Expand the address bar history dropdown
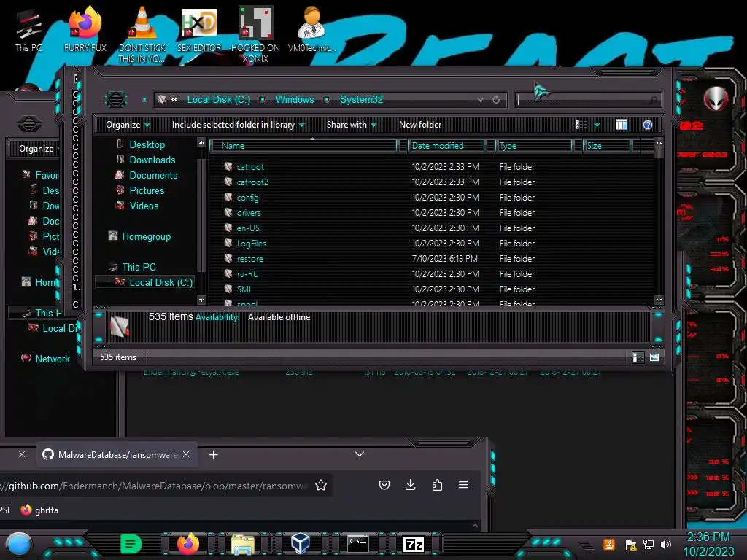 click(480, 99)
